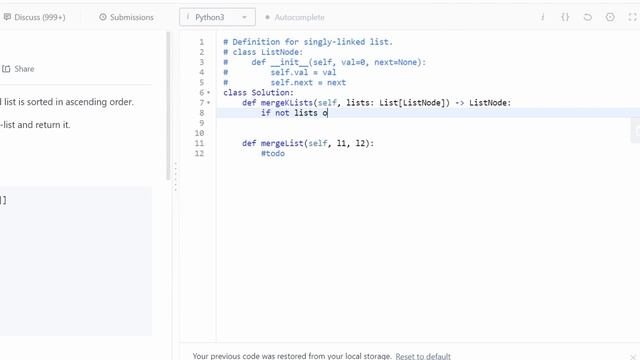640x360 pixels.
Task: Place cursor on line 8 'if not lists o'
Action: [x=294, y=113]
